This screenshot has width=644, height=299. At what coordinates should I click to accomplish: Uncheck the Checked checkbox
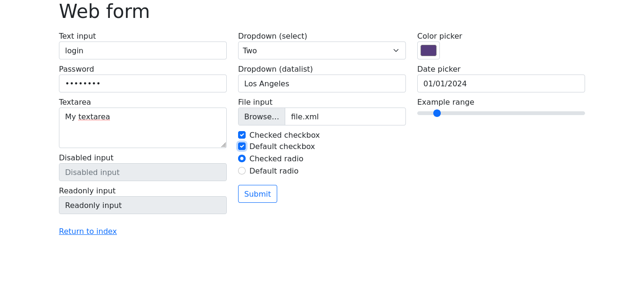point(242,135)
